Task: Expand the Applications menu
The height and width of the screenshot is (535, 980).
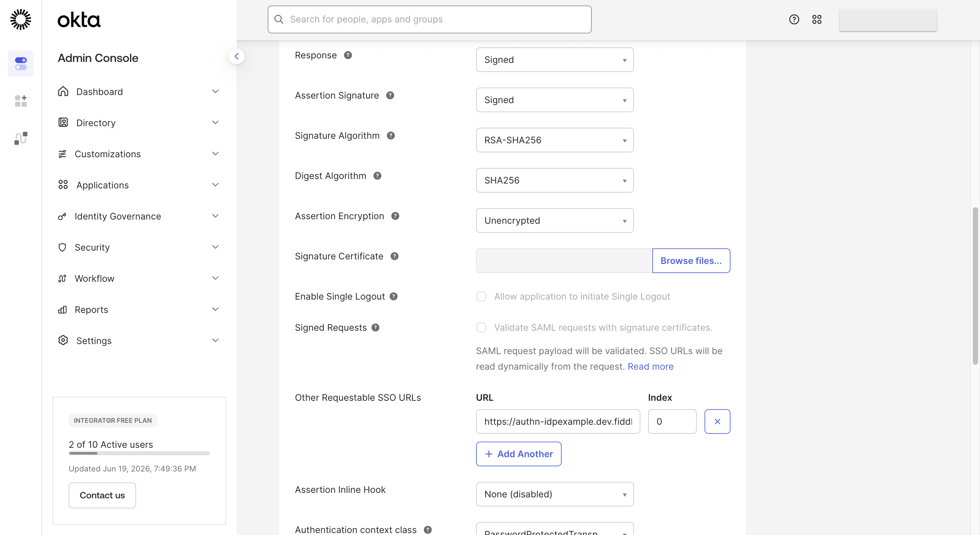Action: (x=139, y=185)
